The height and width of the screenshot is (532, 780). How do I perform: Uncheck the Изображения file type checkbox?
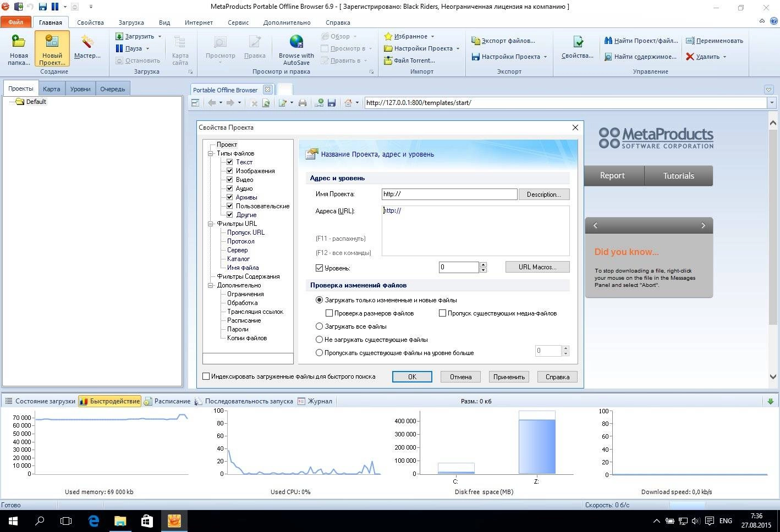pos(230,171)
